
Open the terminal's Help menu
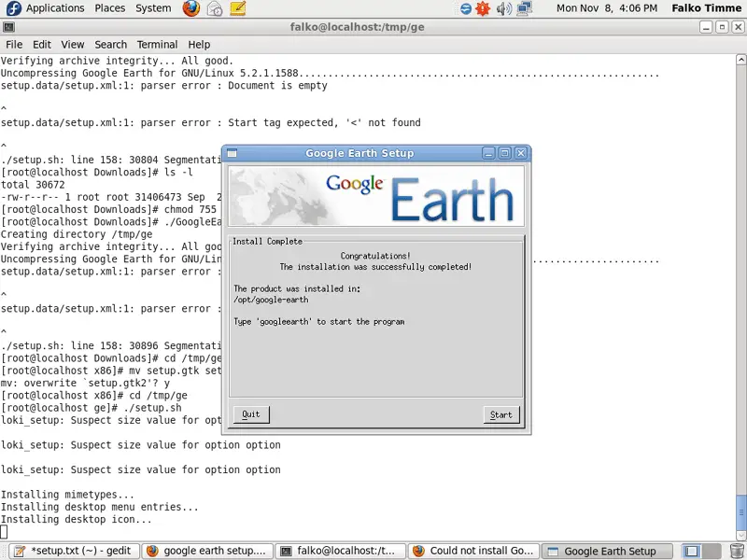(199, 44)
